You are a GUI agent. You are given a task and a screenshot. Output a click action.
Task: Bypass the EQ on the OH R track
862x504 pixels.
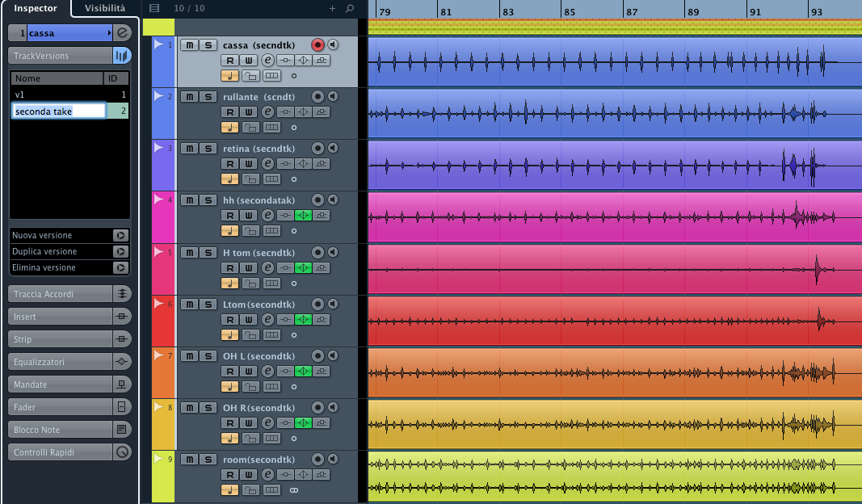click(x=303, y=422)
